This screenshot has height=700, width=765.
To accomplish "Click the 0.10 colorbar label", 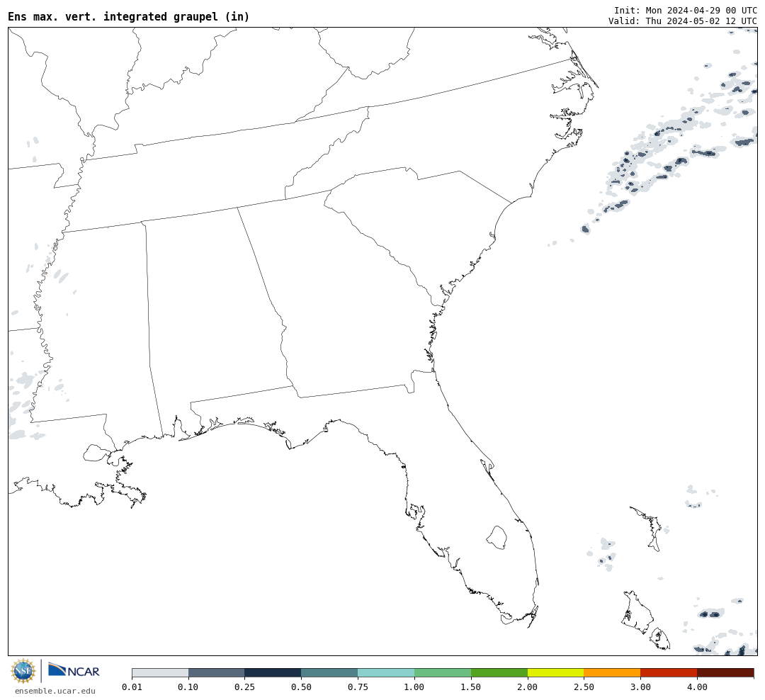I will (188, 687).
